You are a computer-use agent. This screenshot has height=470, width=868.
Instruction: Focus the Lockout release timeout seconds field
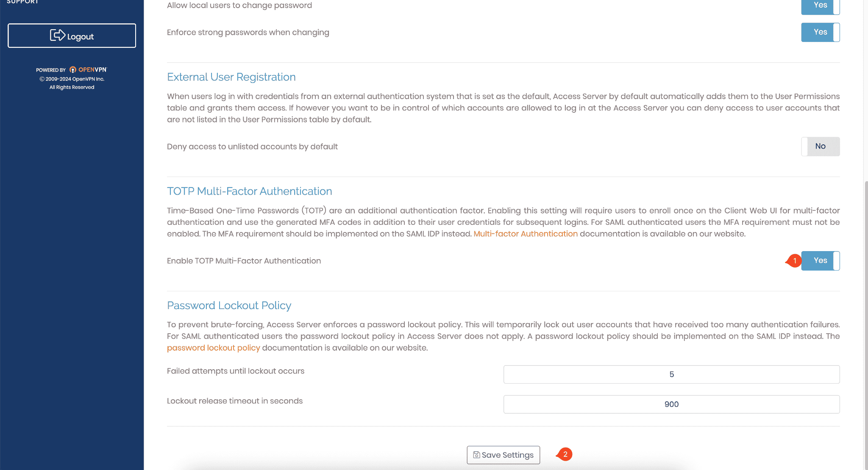point(671,404)
